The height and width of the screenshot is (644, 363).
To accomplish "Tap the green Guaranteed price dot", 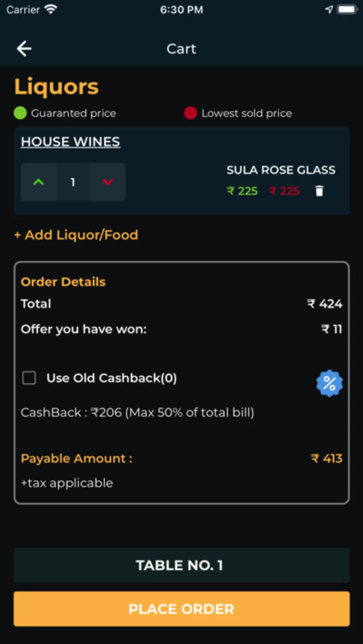I will click(x=20, y=113).
